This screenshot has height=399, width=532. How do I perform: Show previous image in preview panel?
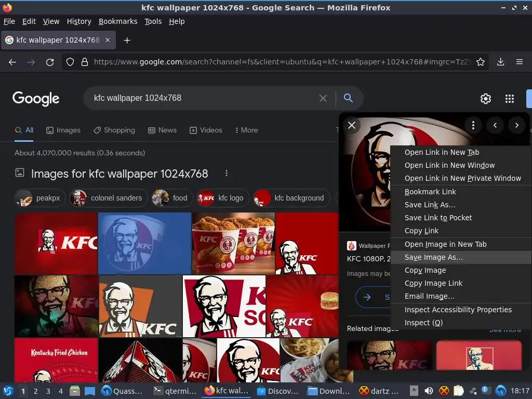point(495,125)
